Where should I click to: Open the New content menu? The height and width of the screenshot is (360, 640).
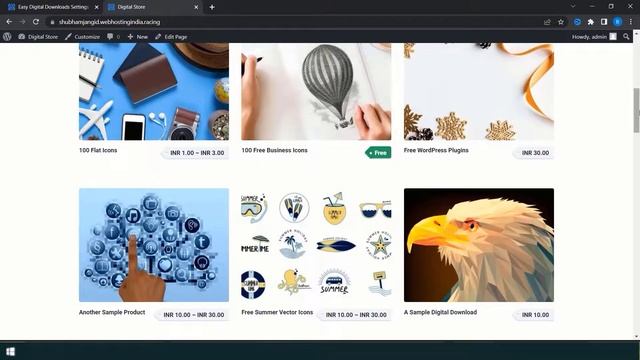click(x=138, y=37)
